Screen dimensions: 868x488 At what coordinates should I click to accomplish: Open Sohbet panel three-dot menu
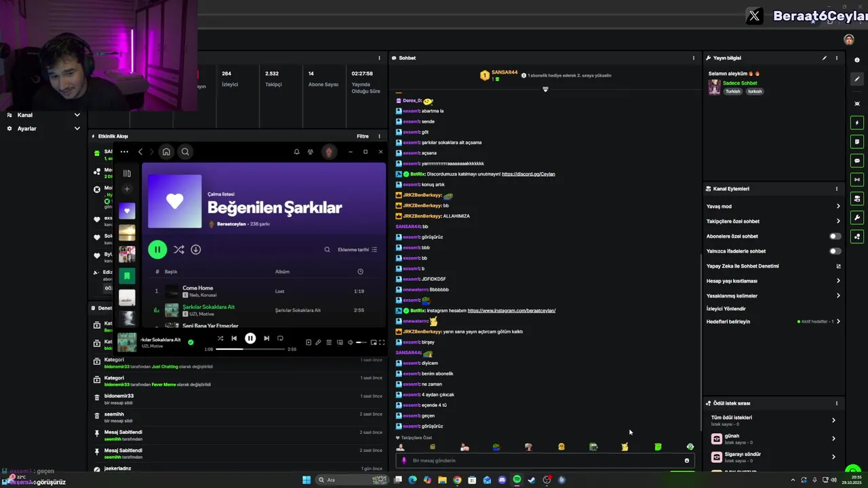(x=693, y=58)
